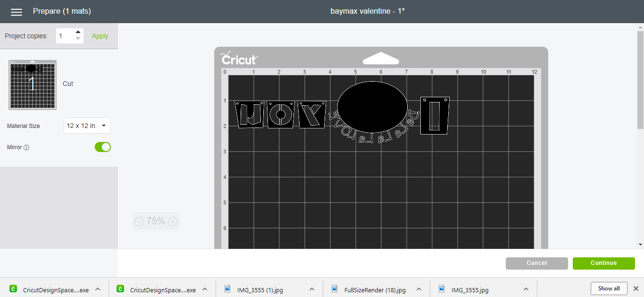Click the 'baymax valentine - 1*' title

tap(368, 11)
